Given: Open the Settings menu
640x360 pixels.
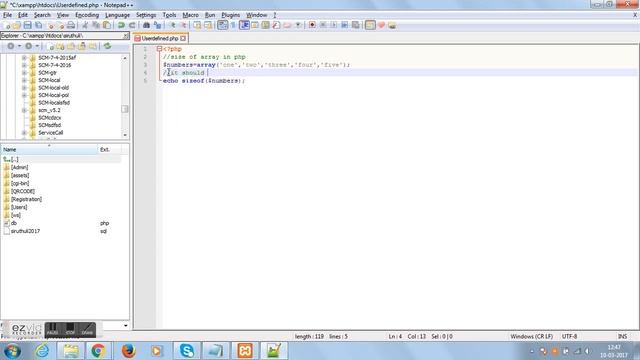Looking at the screenshot, I should (146, 15).
